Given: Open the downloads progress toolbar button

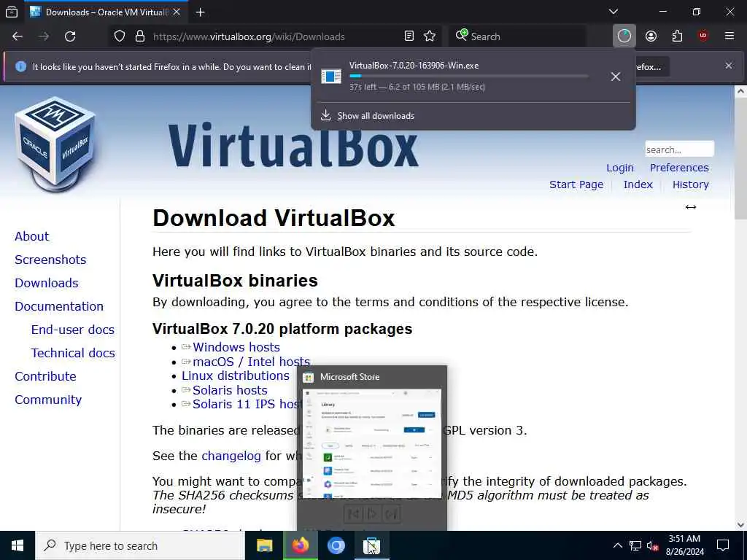Looking at the screenshot, I should [x=624, y=36].
